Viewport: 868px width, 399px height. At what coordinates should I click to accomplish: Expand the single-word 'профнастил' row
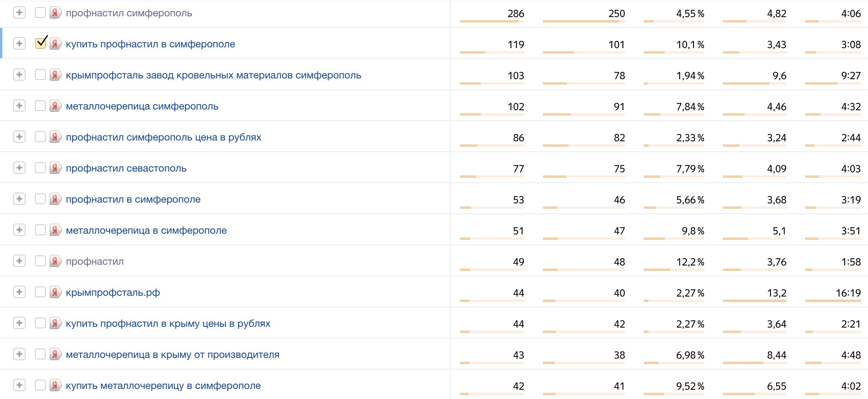tap(19, 261)
